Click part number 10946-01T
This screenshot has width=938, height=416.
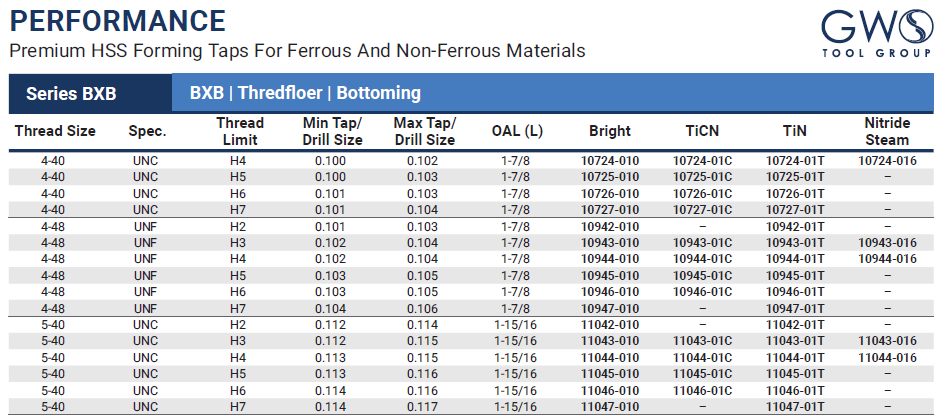click(x=795, y=292)
